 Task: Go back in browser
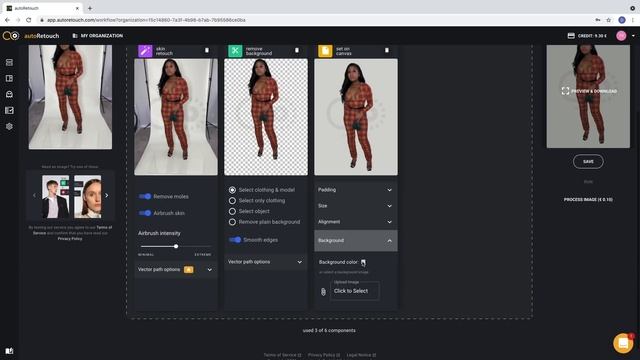coord(7,20)
